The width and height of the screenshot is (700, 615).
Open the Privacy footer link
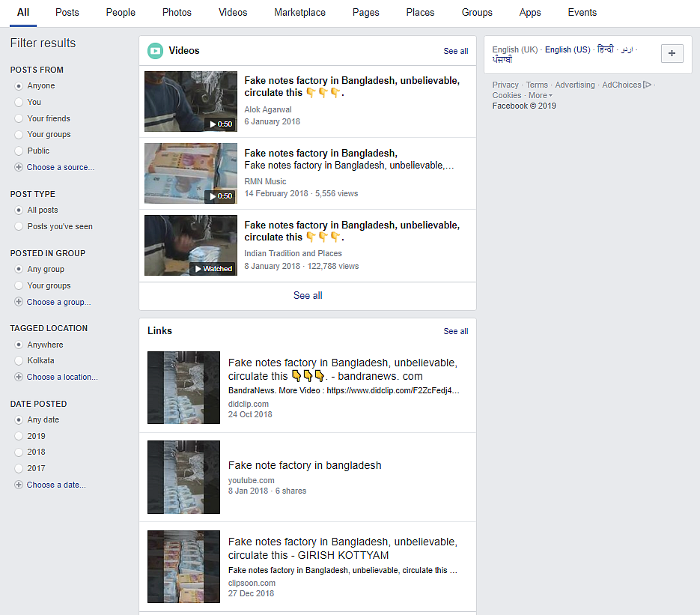pyautogui.click(x=505, y=85)
